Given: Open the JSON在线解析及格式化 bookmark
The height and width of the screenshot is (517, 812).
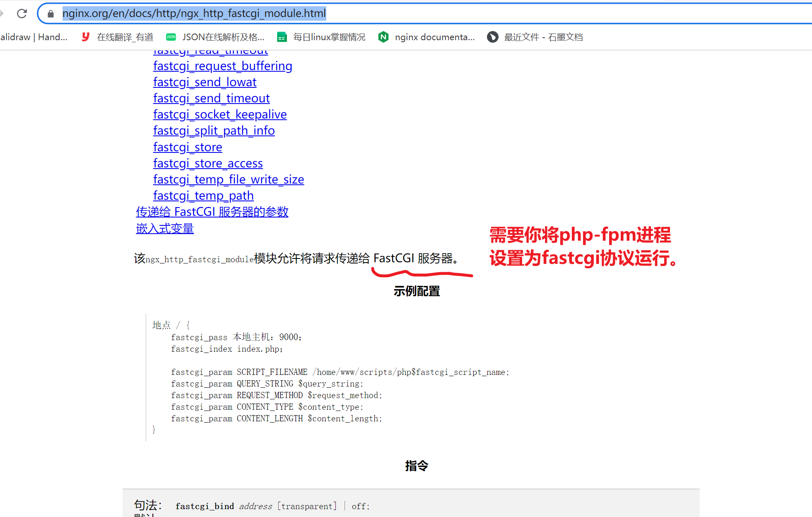Looking at the screenshot, I should [x=215, y=37].
